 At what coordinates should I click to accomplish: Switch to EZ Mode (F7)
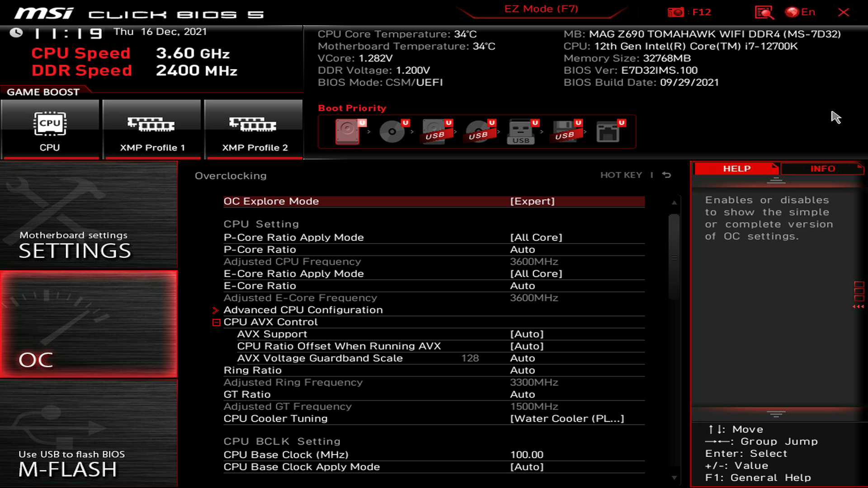point(541,9)
